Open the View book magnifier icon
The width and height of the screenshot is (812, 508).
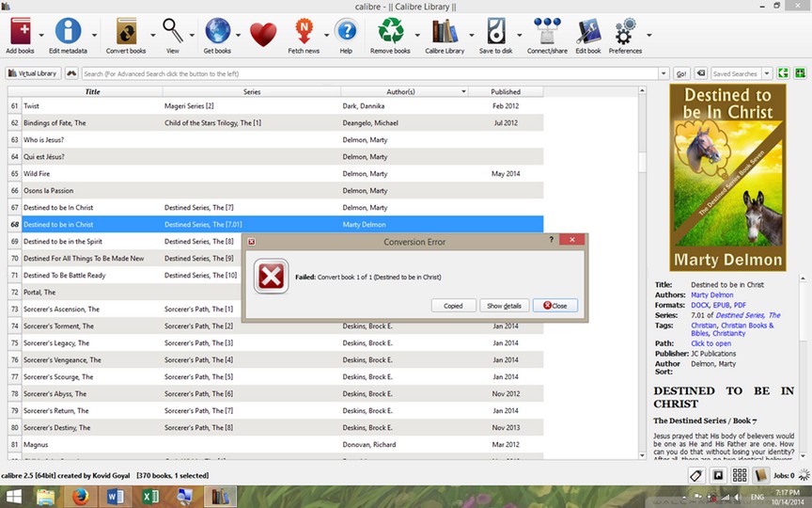[x=172, y=31]
